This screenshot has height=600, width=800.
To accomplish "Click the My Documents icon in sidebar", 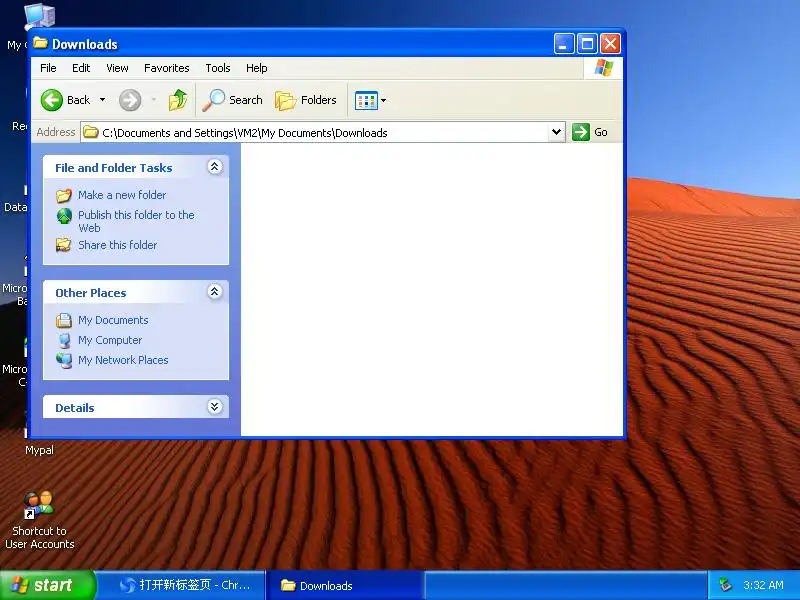I will click(x=64, y=320).
